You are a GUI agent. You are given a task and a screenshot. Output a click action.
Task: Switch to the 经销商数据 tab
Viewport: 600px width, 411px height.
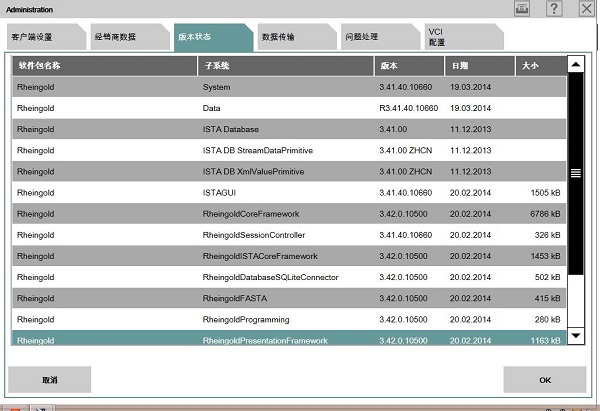click(130, 37)
